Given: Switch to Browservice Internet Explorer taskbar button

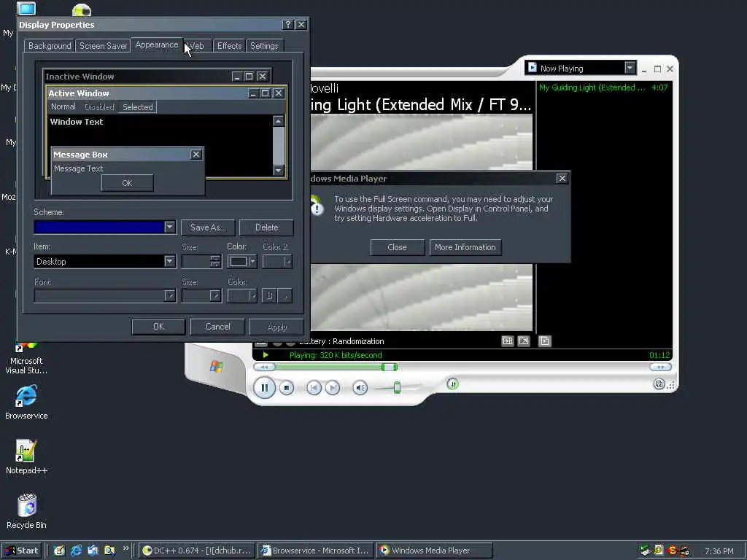Looking at the screenshot, I should pos(316,551).
